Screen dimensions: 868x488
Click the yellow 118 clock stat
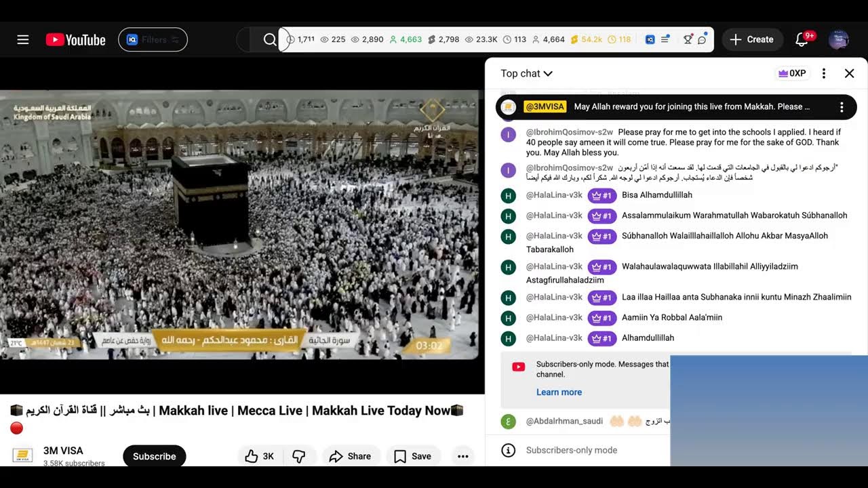point(619,40)
